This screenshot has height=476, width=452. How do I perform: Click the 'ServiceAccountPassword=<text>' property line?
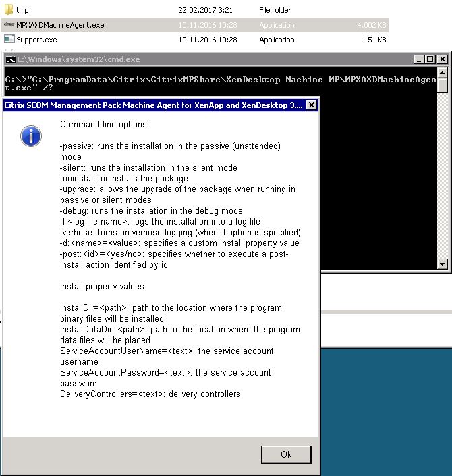coord(165,378)
